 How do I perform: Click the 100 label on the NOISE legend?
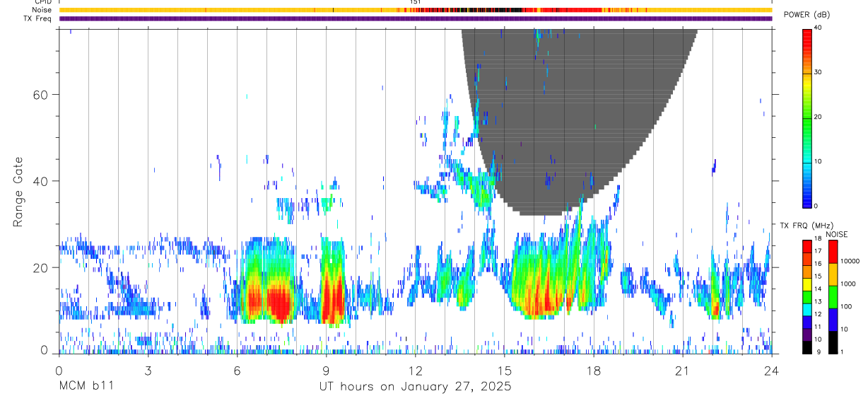846,306
